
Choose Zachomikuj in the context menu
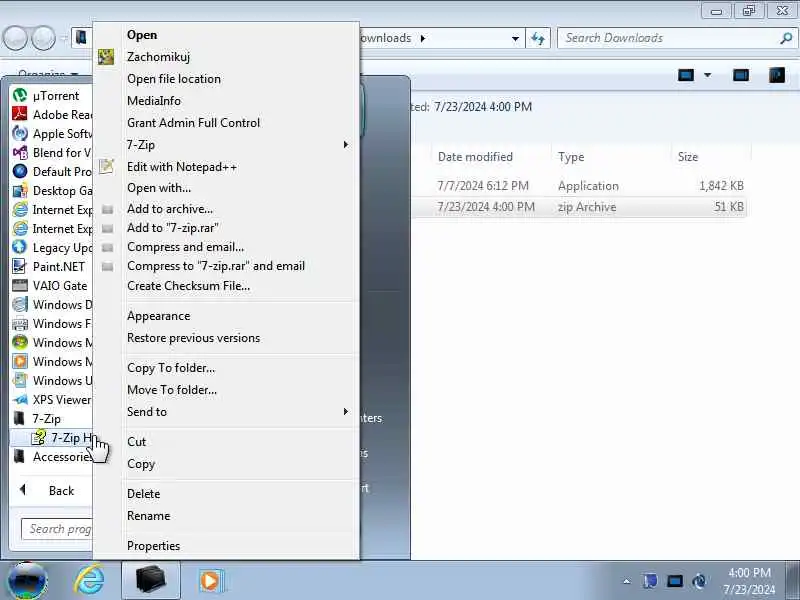[158, 57]
